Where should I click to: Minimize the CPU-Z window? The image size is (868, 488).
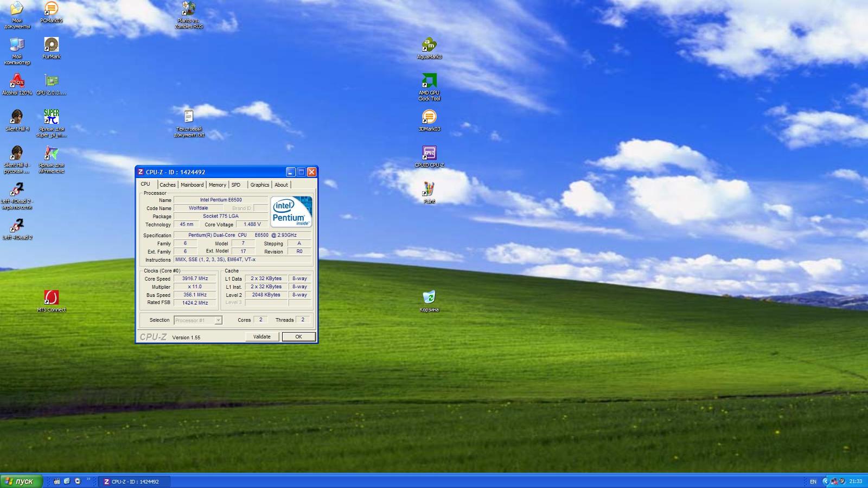pyautogui.click(x=291, y=172)
